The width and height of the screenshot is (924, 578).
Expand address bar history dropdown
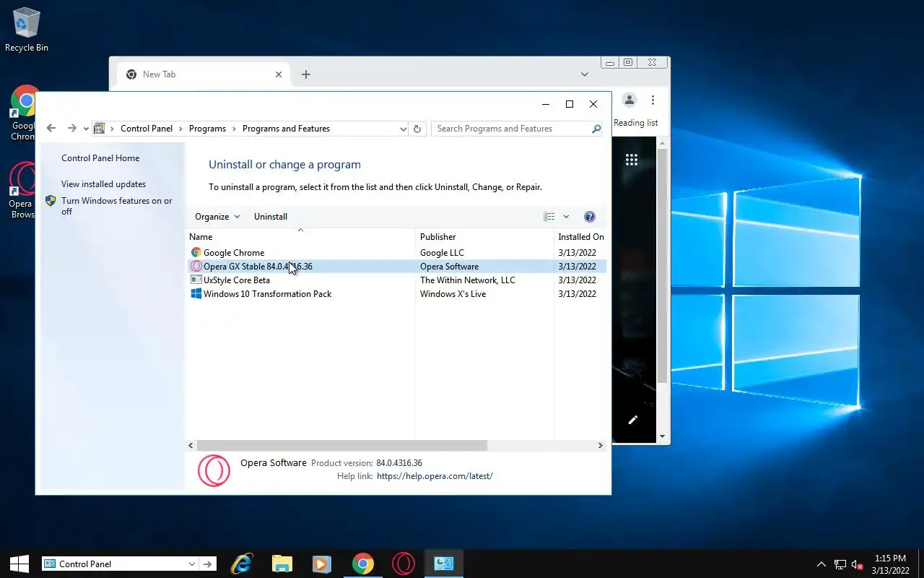pos(403,129)
